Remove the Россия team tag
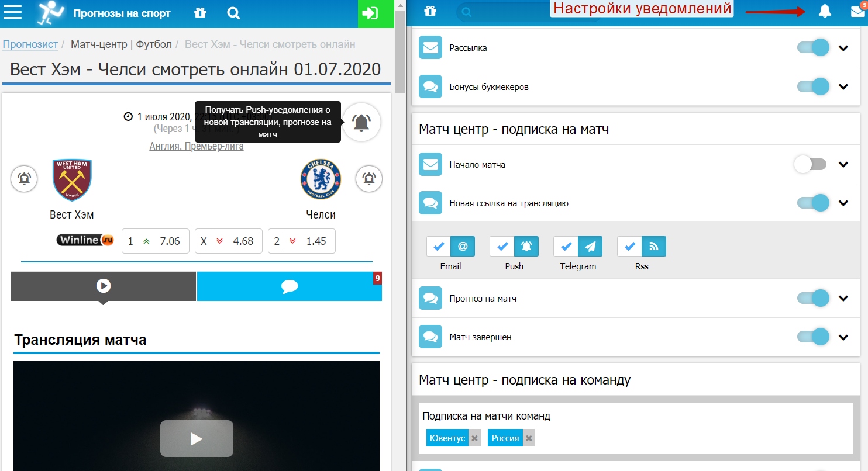 point(529,438)
